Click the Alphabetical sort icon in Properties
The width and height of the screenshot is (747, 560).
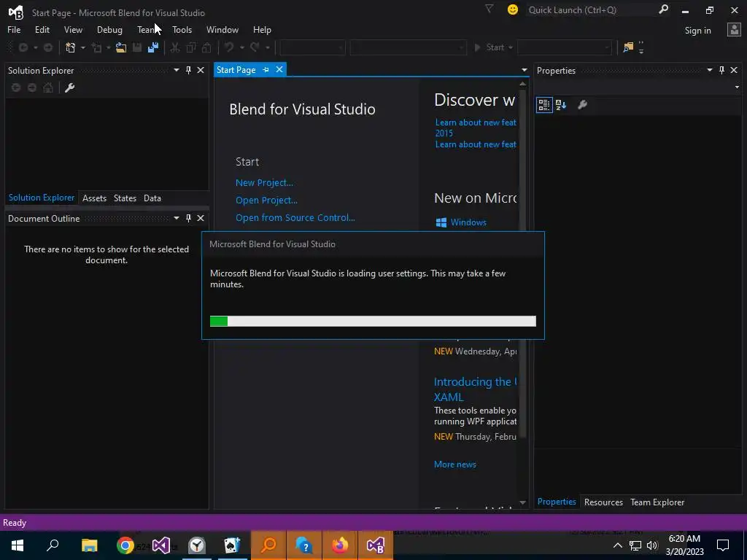561,105
